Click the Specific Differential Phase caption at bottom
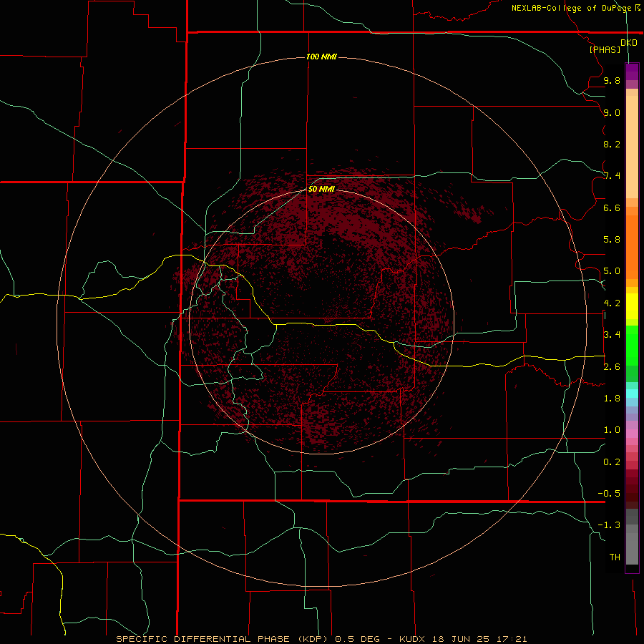Screen dimensions: 644x644 pyautogui.click(x=321, y=639)
